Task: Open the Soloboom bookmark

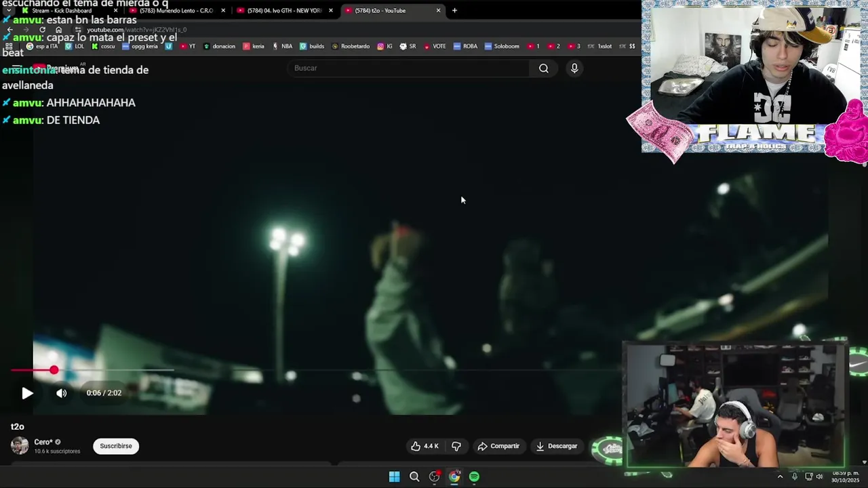Action: 502,46
